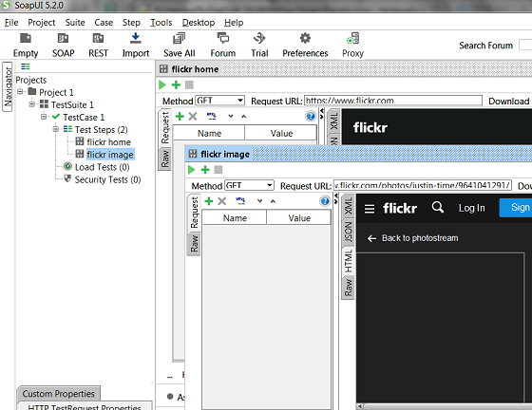Open the Case menu
532x410 pixels.
coord(104,23)
